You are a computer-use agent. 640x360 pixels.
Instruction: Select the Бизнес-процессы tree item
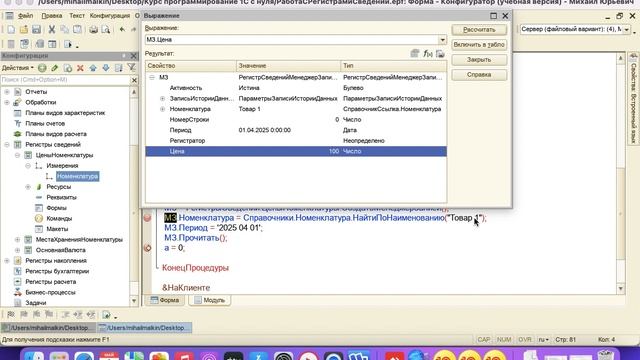pos(50,292)
